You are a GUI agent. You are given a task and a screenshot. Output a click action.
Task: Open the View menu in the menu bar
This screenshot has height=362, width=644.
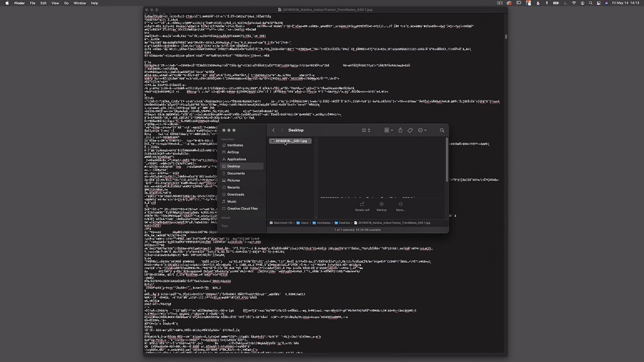(x=55, y=3)
